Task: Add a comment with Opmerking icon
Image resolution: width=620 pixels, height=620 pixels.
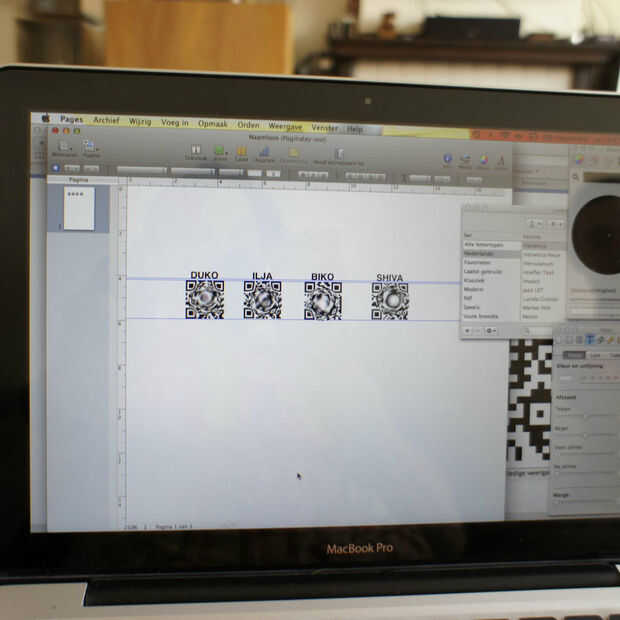Action: pos(293,155)
